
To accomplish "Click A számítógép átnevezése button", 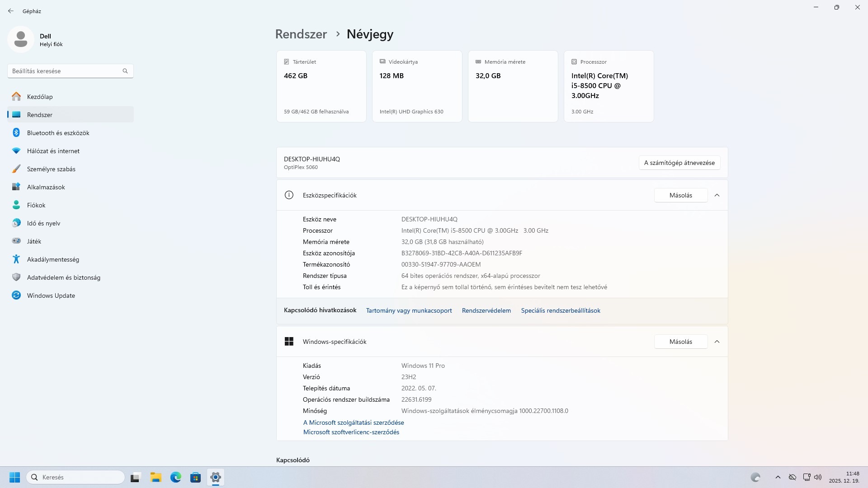I will pyautogui.click(x=679, y=163).
